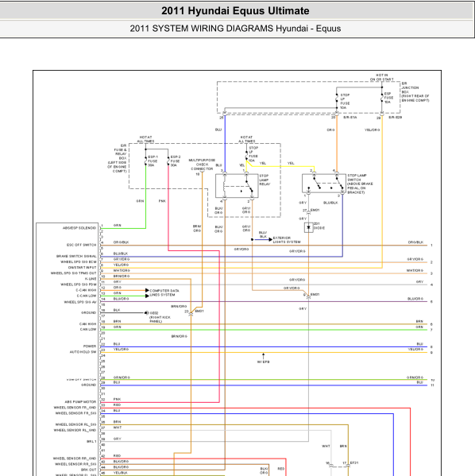Select the "K-LINE" pin label
The image size is (475, 476).
point(91,279)
